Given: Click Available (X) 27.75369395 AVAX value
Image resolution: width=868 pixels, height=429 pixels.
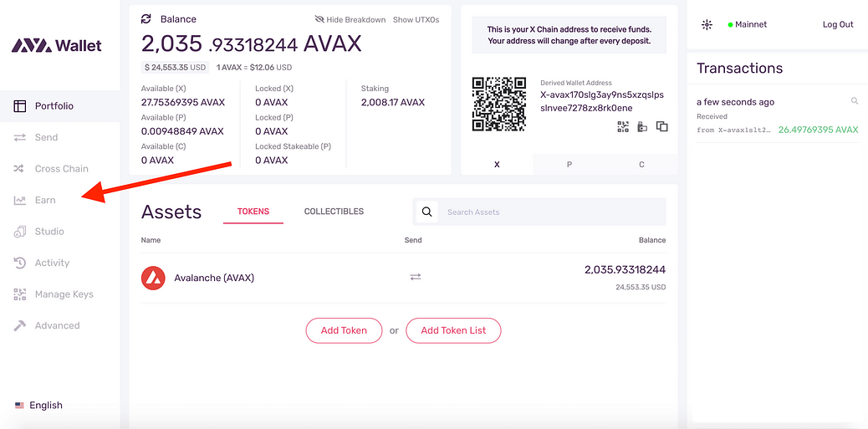Looking at the screenshot, I should [x=182, y=102].
